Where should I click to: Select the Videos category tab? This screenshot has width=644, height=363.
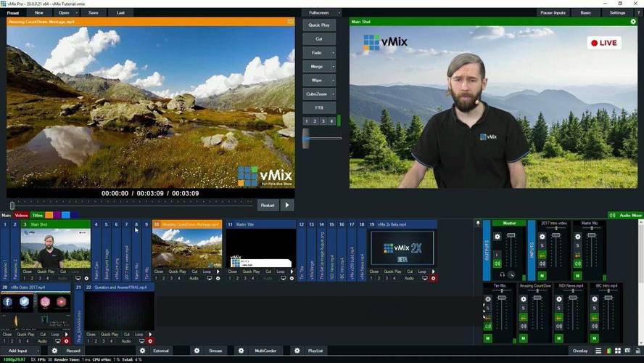click(21, 215)
